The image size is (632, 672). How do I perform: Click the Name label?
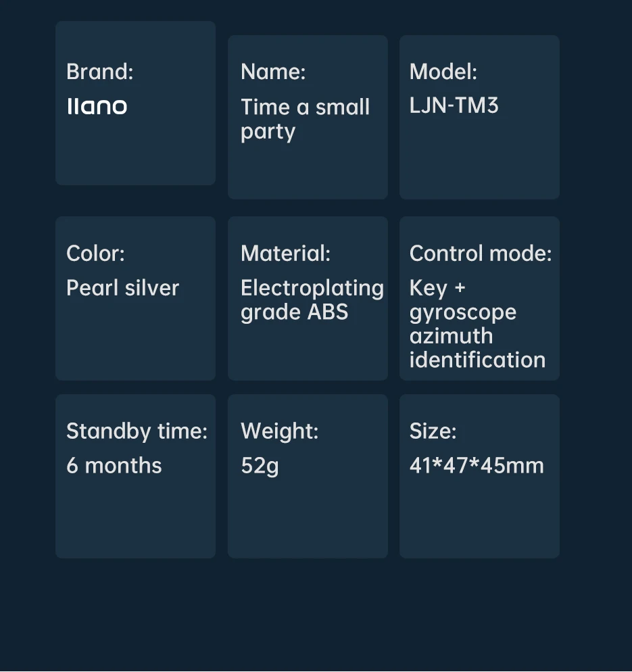[x=273, y=71]
